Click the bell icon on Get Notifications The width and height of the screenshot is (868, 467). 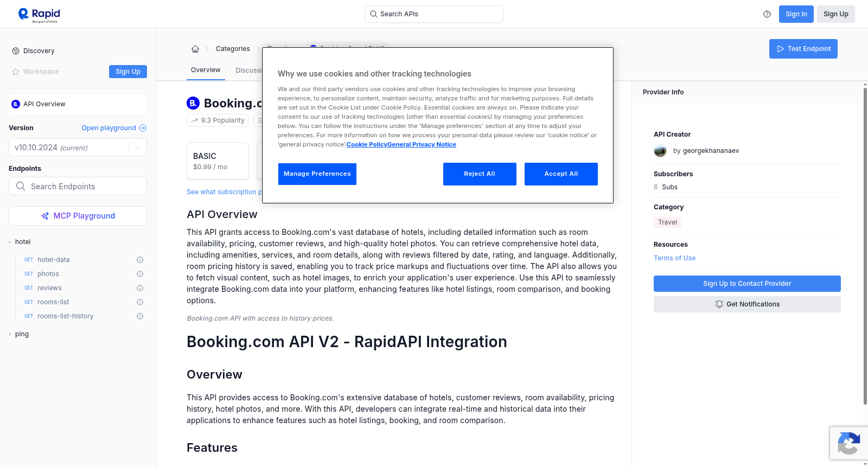click(x=719, y=304)
